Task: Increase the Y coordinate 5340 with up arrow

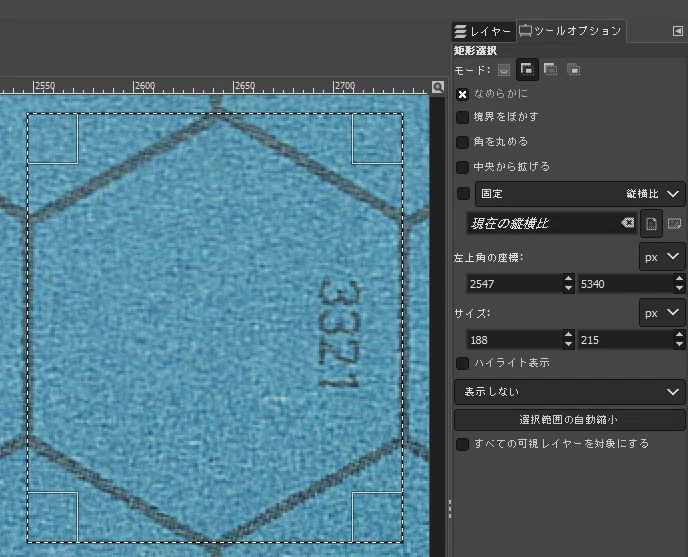Action: click(x=680, y=279)
